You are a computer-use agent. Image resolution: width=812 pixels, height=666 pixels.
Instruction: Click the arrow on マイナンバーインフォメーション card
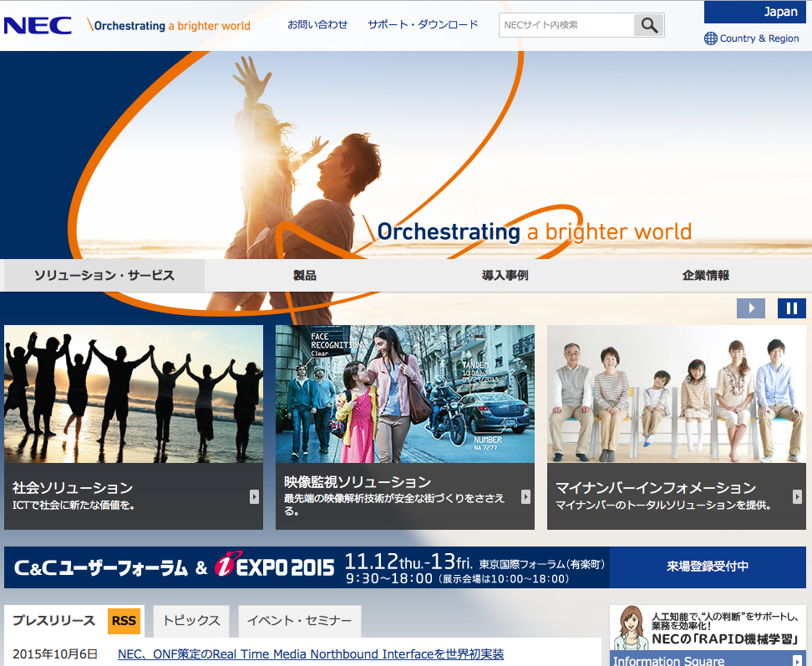[x=797, y=496]
